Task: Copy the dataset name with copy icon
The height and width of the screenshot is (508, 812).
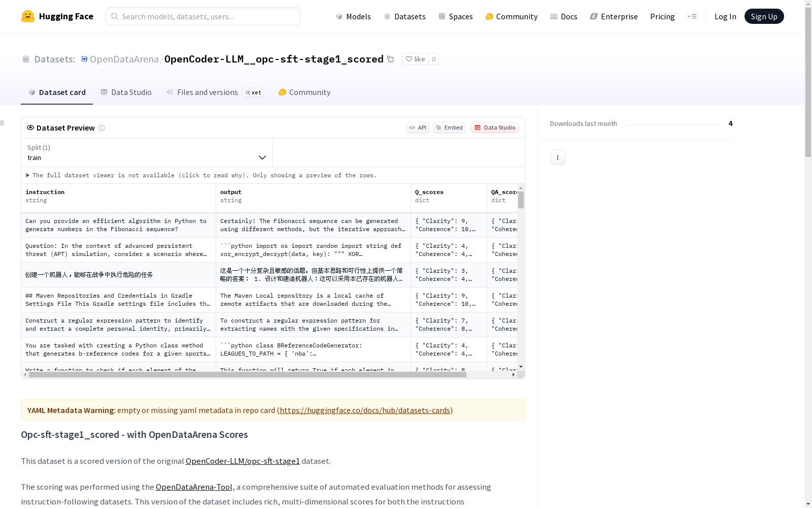Action: [390, 59]
